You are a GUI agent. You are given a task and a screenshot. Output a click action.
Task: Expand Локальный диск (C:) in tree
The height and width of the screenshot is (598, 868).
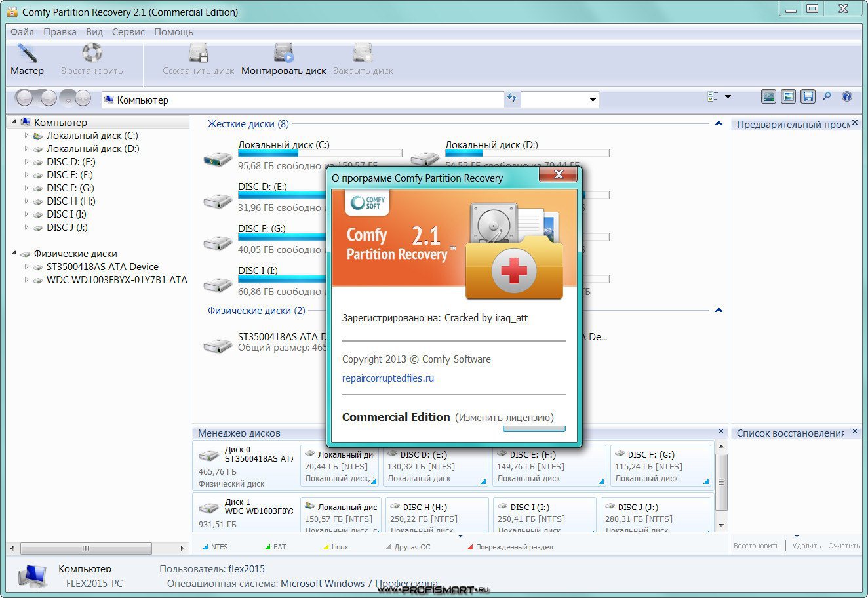click(27, 136)
